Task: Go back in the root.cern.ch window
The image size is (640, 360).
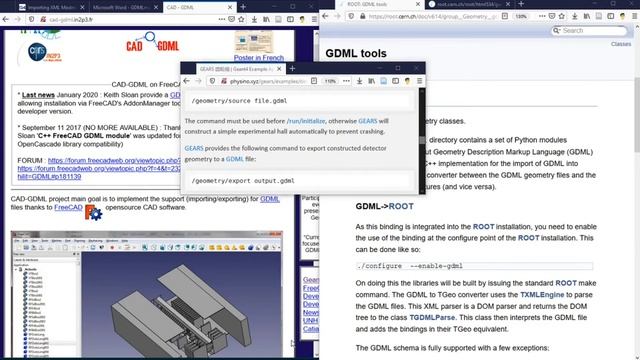Action: point(325,16)
